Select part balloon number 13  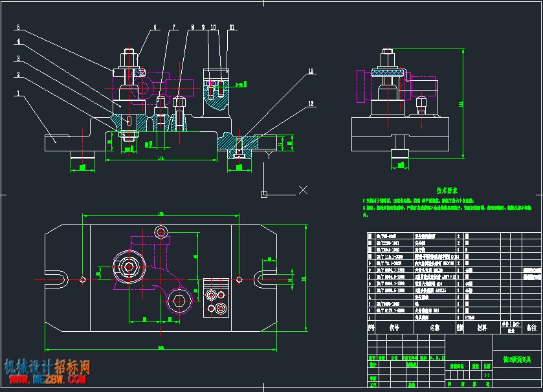pos(311,103)
